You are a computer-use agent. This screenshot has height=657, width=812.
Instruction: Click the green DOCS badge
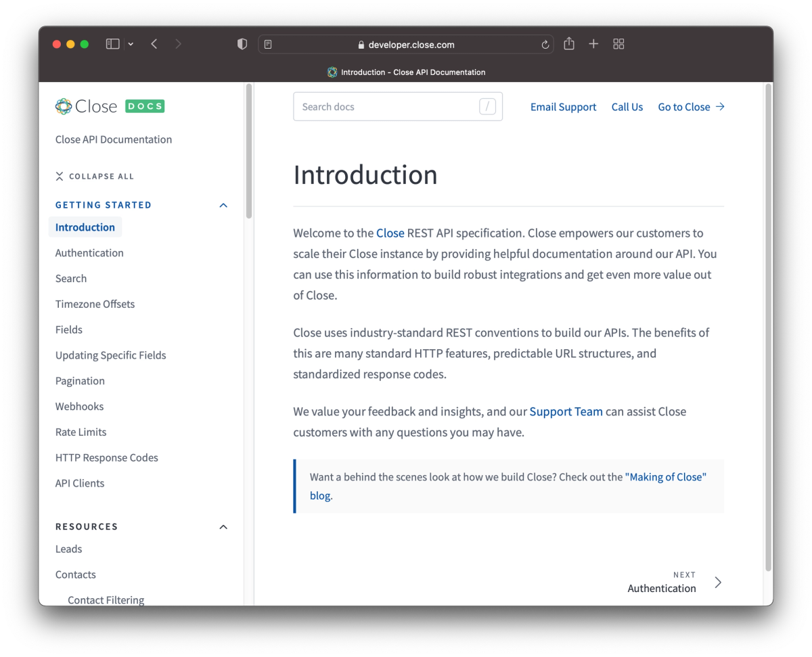[145, 106]
